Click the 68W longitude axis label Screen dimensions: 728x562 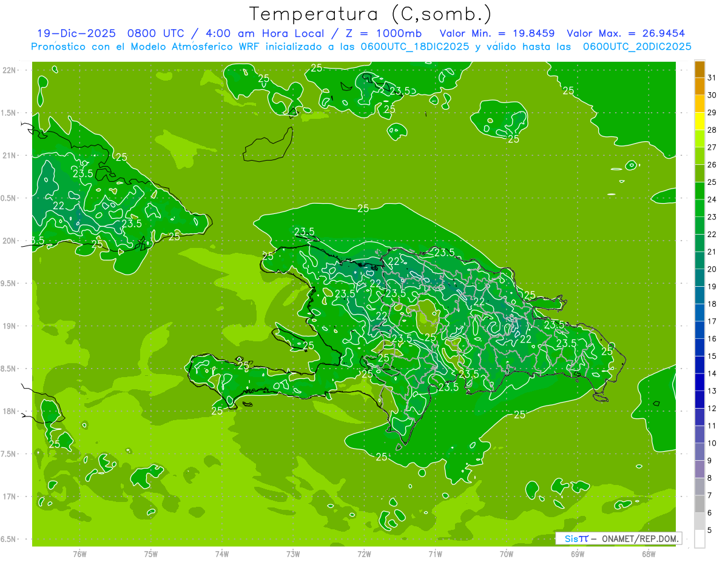coord(649,554)
